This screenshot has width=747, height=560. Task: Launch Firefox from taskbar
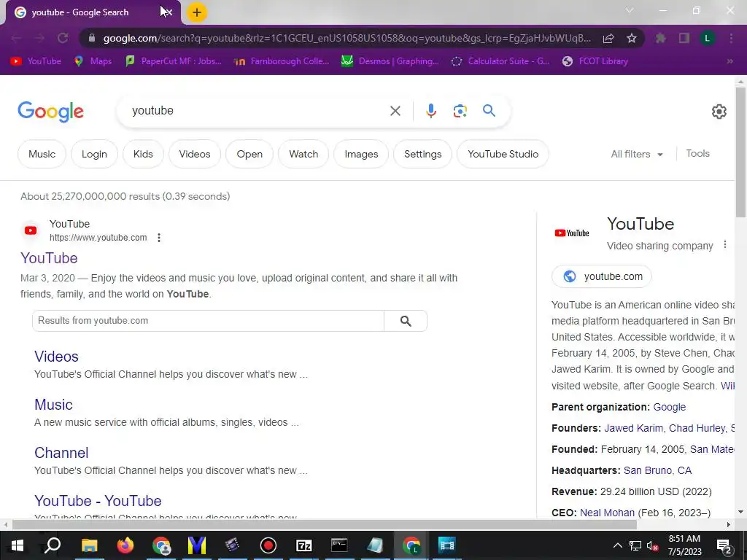tap(125, 545)
